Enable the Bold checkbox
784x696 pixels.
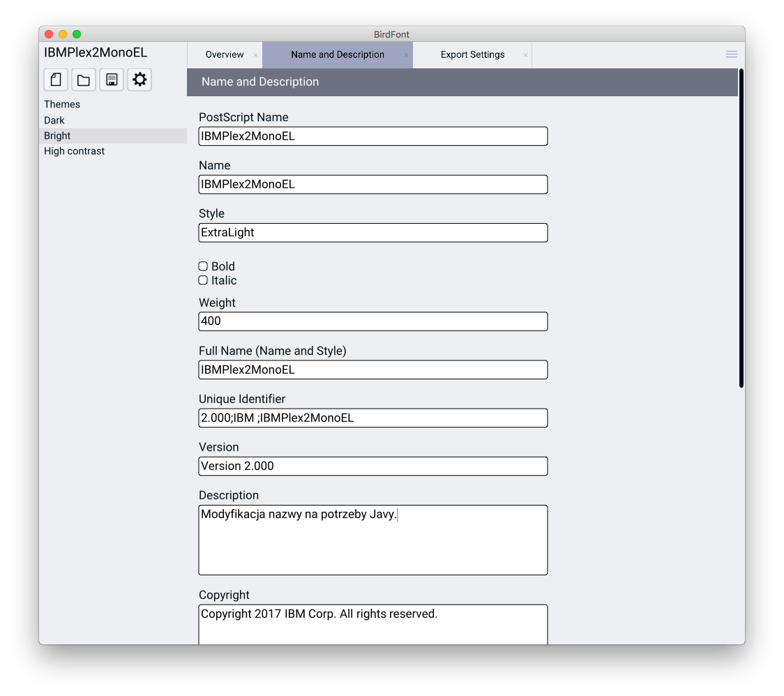point(203,266)
